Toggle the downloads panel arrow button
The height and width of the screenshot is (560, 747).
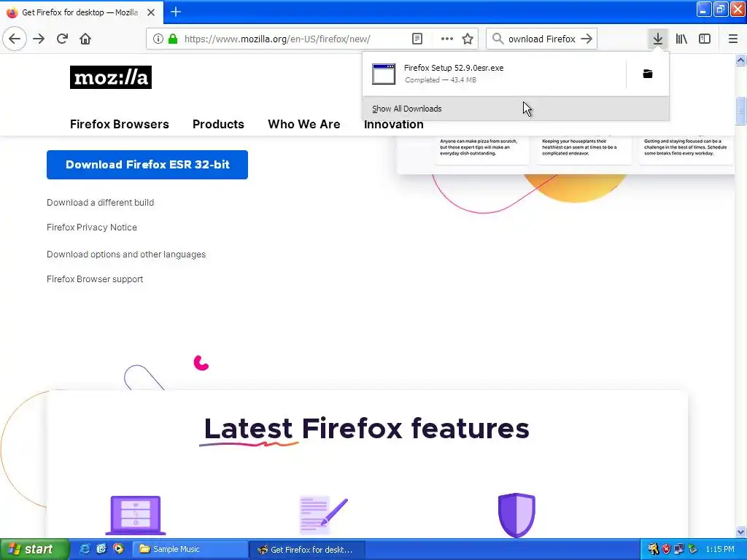(657, 39)
